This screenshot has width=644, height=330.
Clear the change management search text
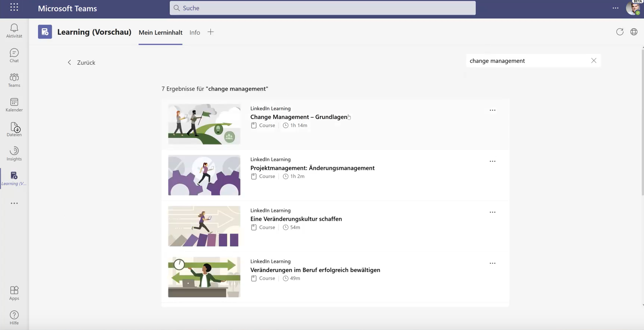[x=594, y=61]
